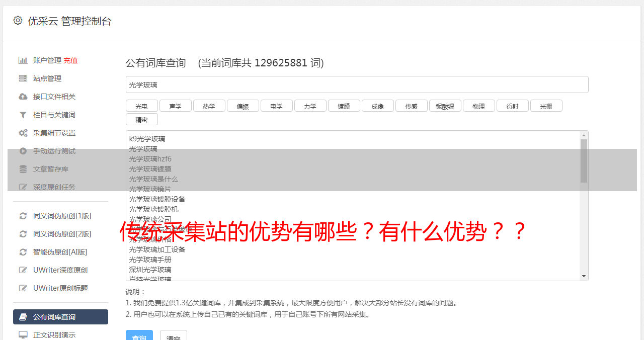This screenshot has width=644, height=340.
Task: Click the refresh icon beside 同义词伪原创[1版]
Action: click(23, 216)
